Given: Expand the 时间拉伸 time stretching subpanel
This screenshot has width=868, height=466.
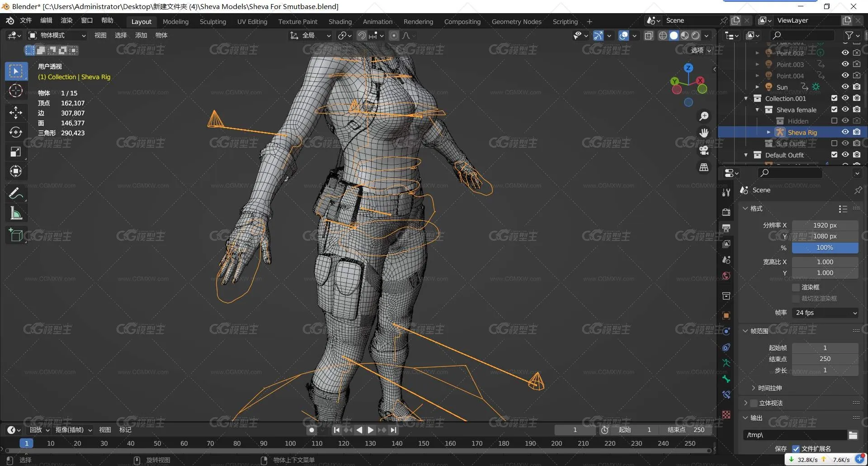Looking at the screenshot, I should pos(754,388).
